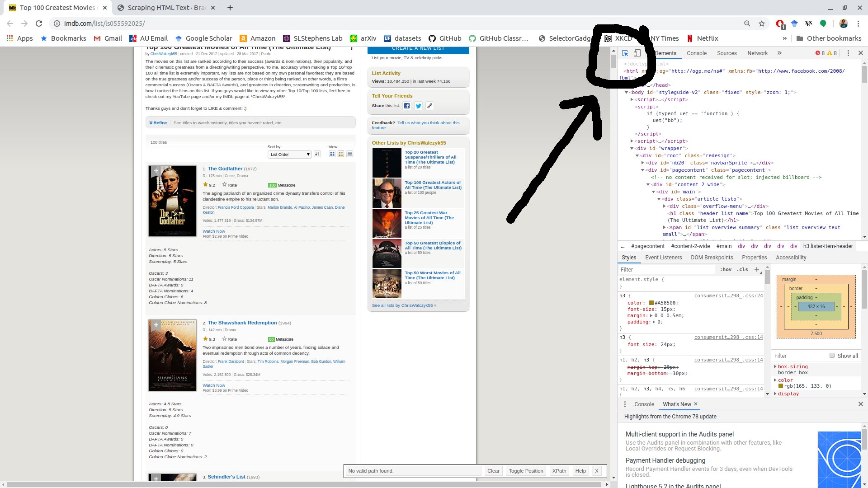This screenshot has width=868, height=488.
Task: Open The Godfather title link
Action: pos(225,169)
